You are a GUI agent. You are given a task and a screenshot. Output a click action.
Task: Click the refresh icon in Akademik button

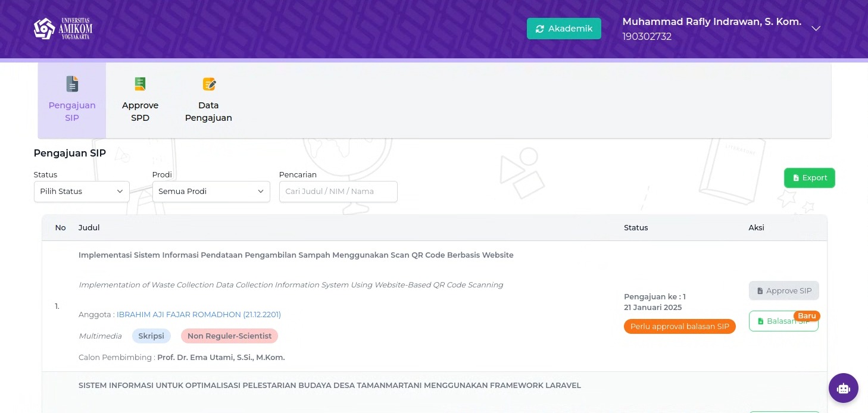pyautogui.click(x=539, y=29)
